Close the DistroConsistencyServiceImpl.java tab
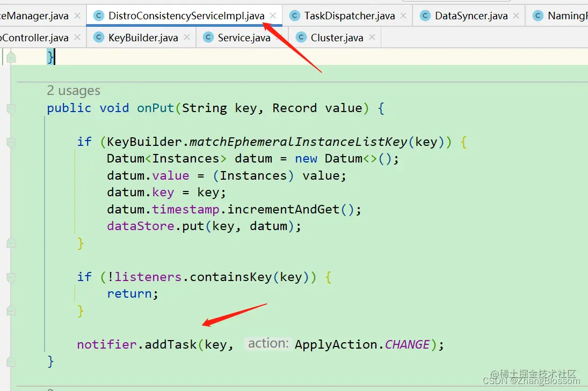 273,16
